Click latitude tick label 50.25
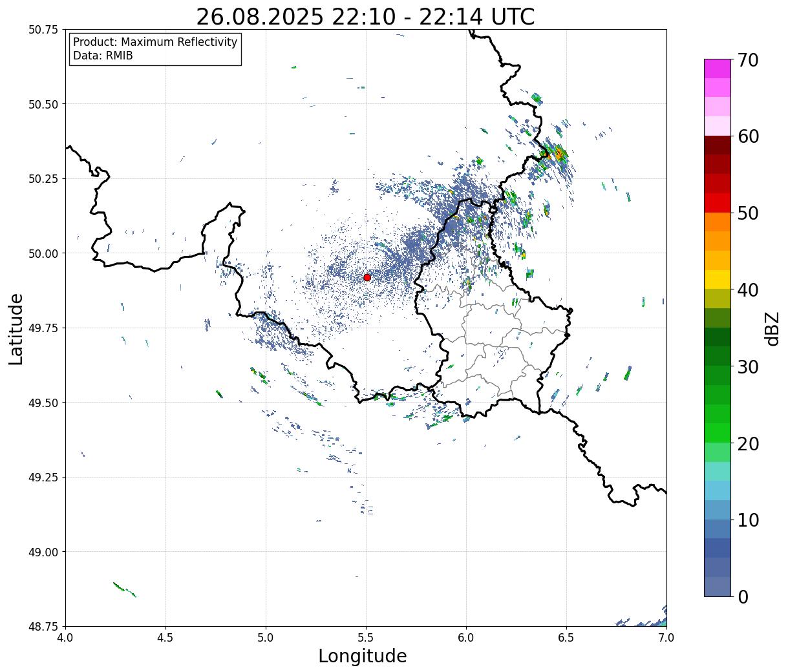 click(43, 179)
